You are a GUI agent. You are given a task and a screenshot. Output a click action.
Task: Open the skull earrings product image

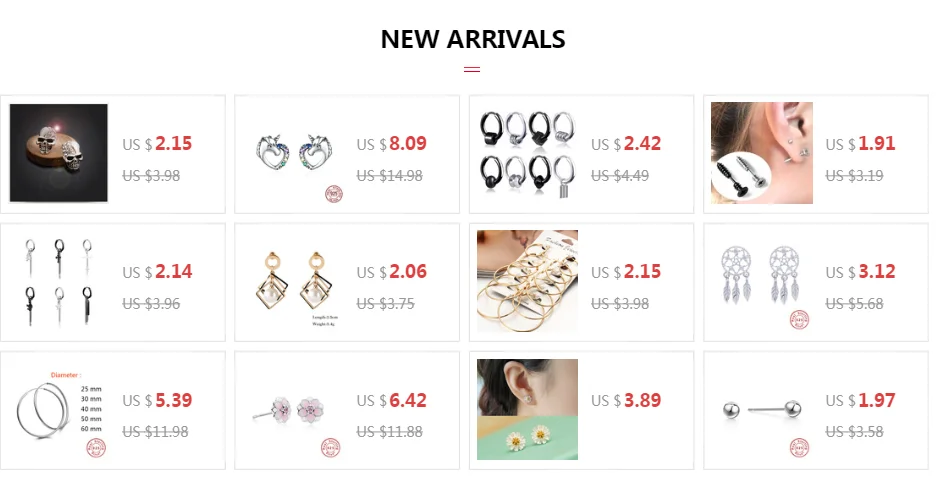click(x=58, y=153)
